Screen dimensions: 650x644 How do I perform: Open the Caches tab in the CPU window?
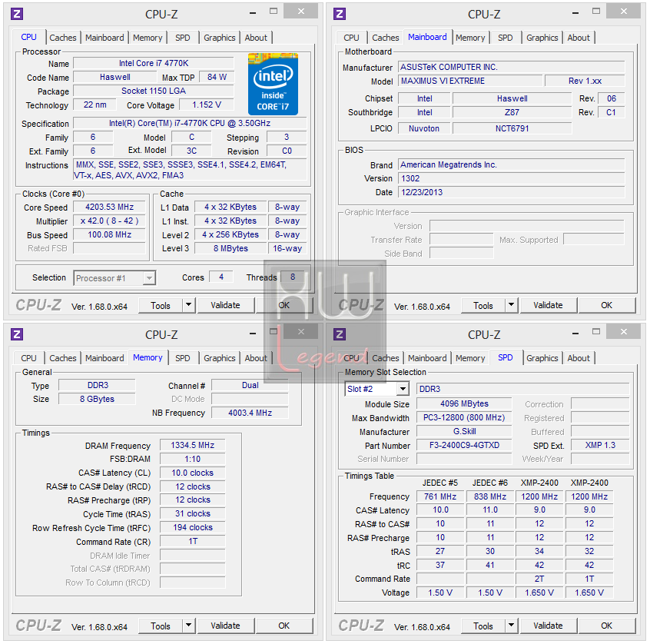click(x=62, y=38)
